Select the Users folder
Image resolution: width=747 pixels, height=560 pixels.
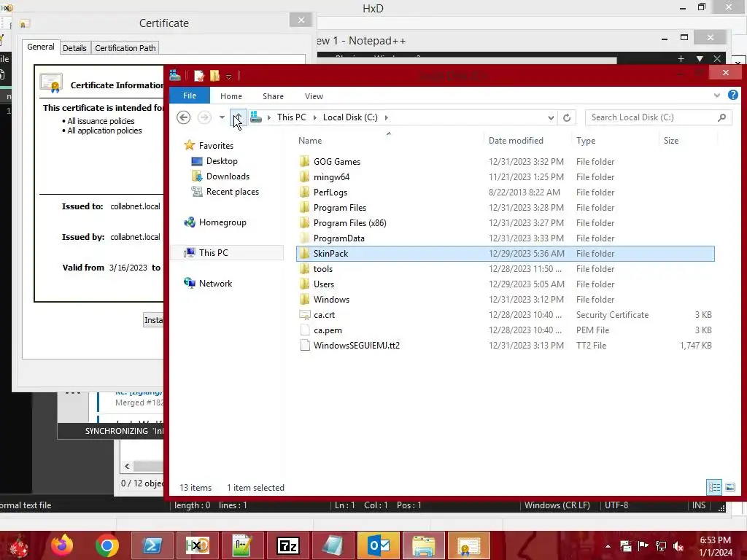pyautogui.click(x=324, y=284)
